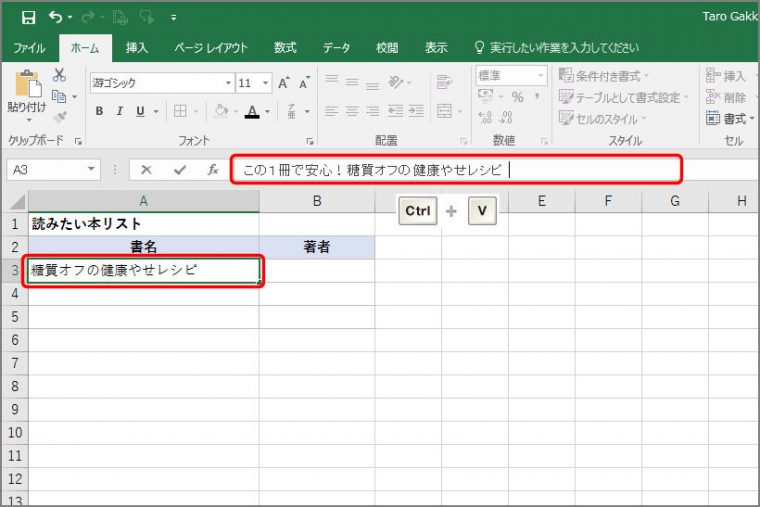Open the 書式 cells menu
The height and width of the screenshot is (507, 760).
tap(730, 118)
